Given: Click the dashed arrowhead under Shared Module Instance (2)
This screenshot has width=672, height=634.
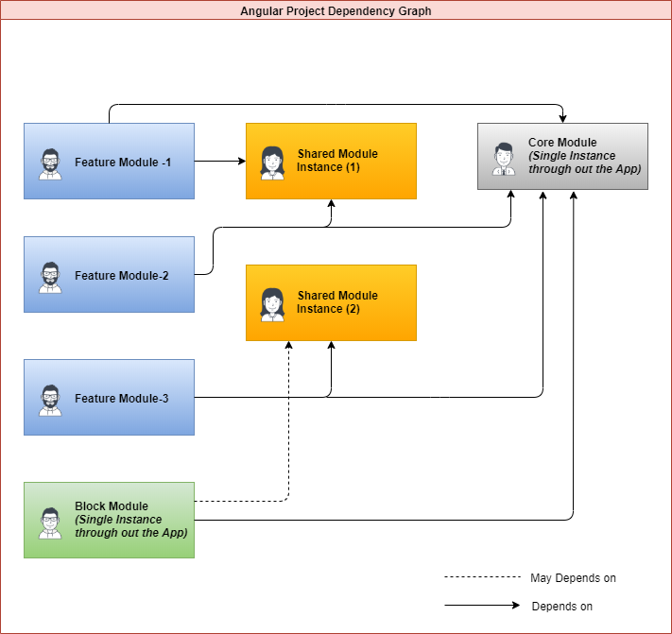Looking at the screenshot, I should pyautogui.click(x=288, y=346).
